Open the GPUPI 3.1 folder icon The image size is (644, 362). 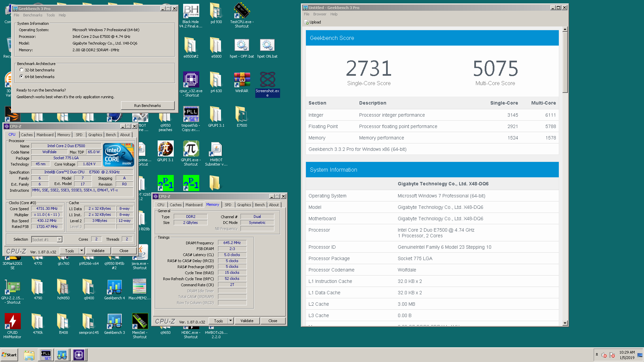pos(216,117)
